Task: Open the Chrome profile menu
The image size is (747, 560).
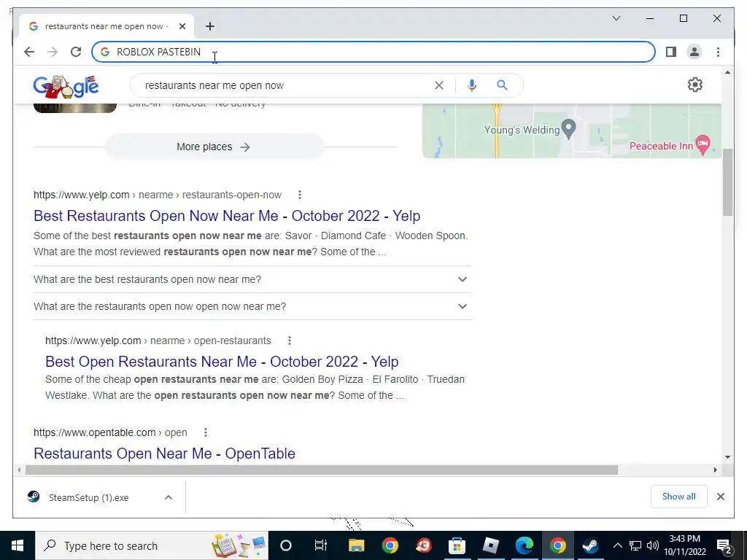Action: (694, 52)
